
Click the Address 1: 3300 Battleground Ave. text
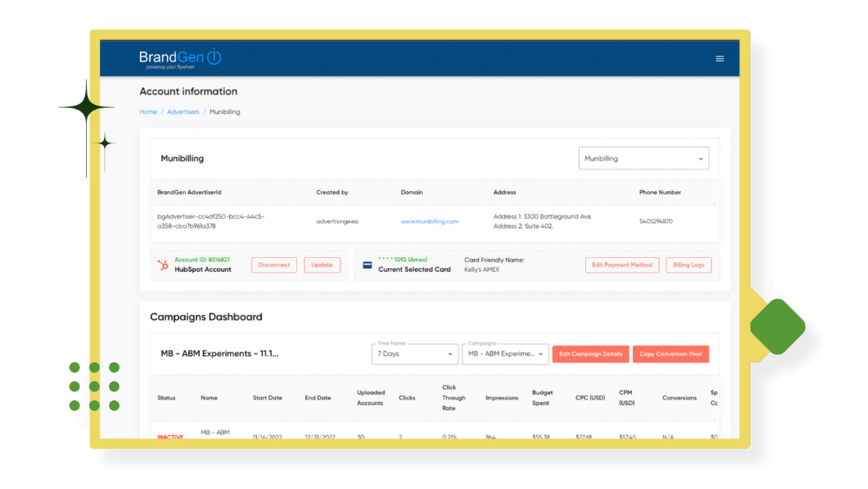click(x=542, y=216)
